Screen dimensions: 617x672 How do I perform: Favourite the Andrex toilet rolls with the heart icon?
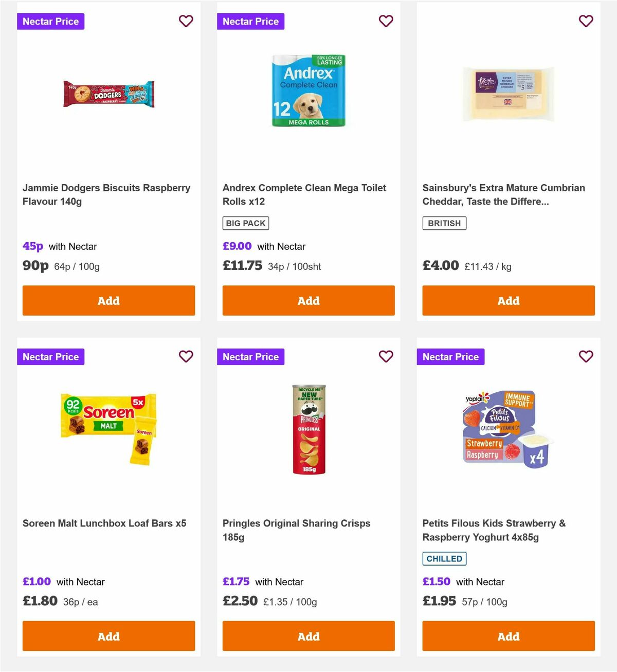386,21
